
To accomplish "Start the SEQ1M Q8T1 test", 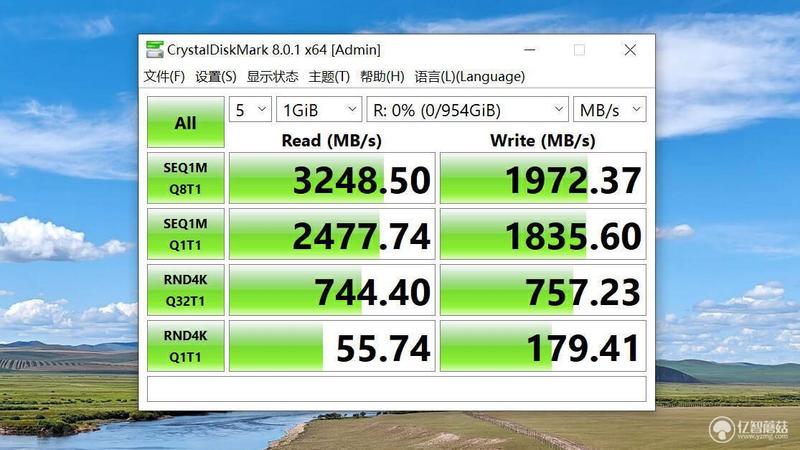I will click(186, 178).
